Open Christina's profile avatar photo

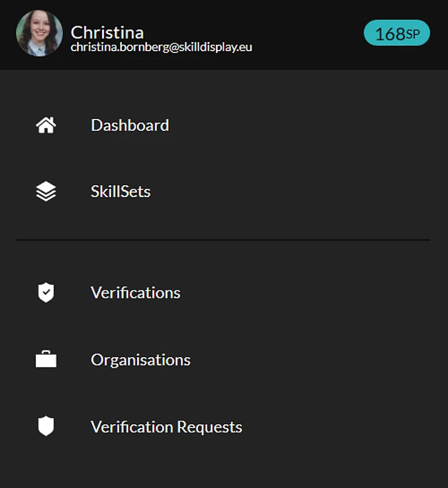[39, 33]
